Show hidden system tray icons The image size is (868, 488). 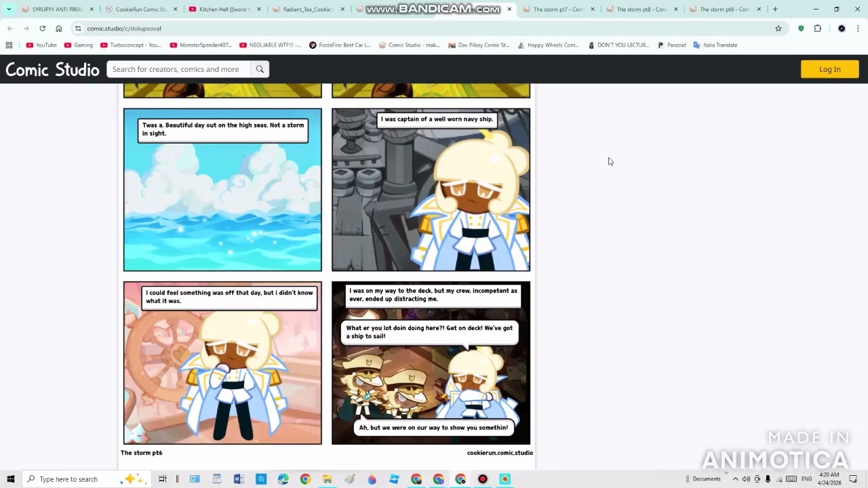coord(735,479)
